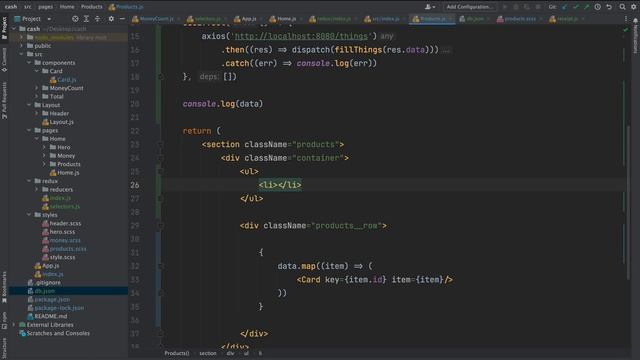The height and width of the screenshot is (360, 640).
Task: Expand the Hero folder
Action: pyautogui.click(x=44, y=147)
